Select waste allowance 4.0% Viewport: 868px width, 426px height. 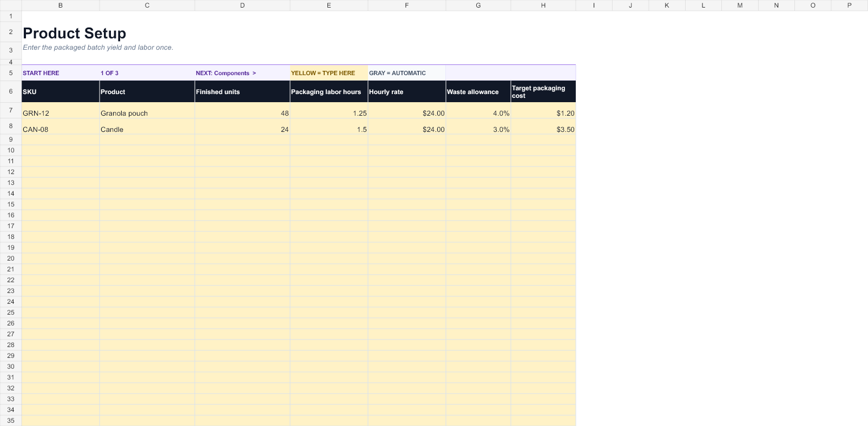[478, 110]
